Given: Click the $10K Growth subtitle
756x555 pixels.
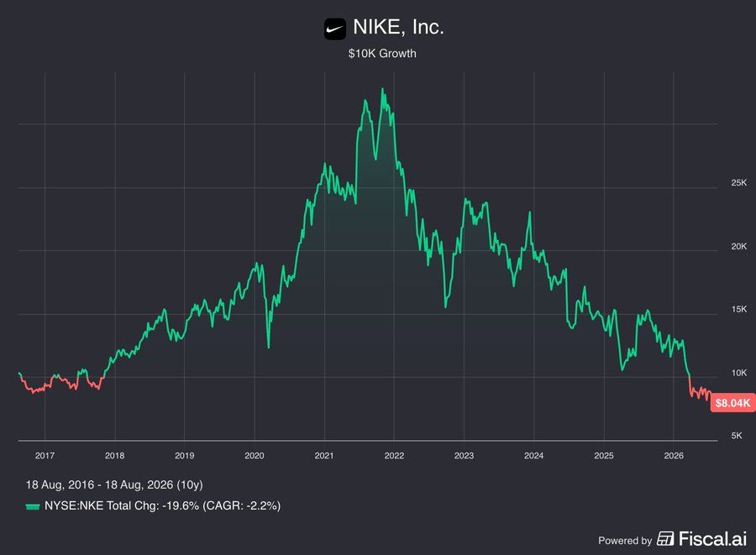Looking at the screenshot, I should tap(382, 54).
